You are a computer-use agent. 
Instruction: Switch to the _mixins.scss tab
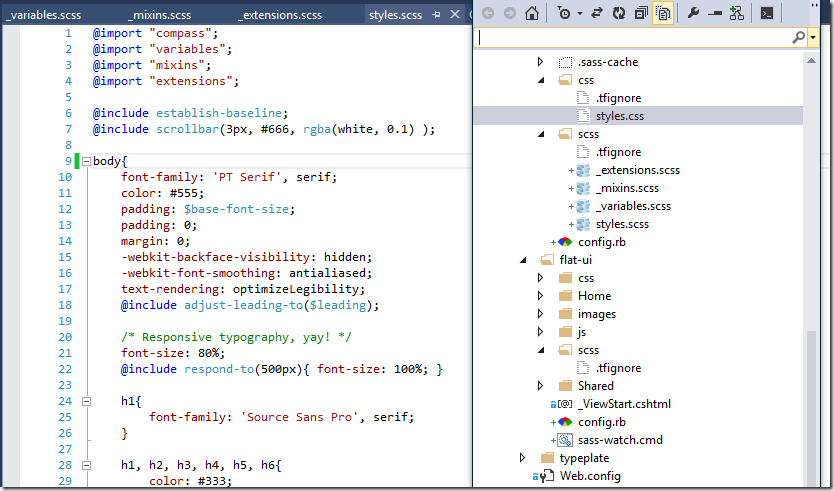click(160, 15)
